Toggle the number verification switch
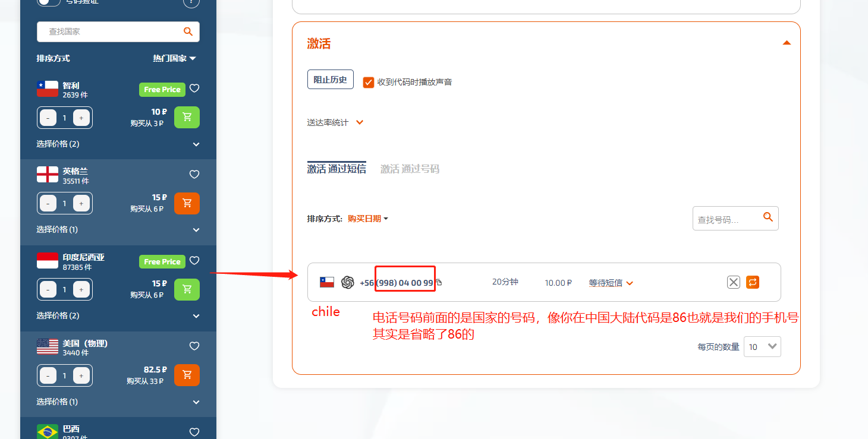 (x=49, y=2)
